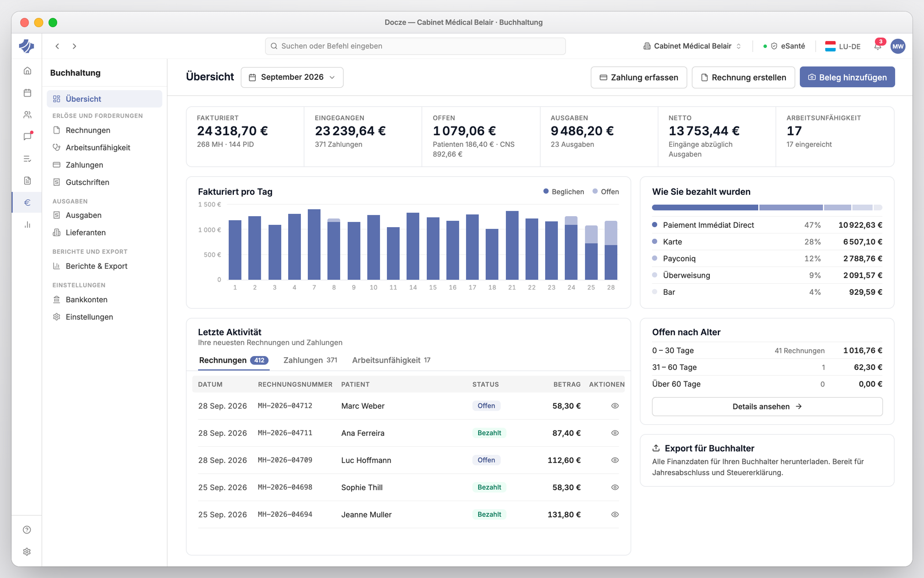The image size is (924, 578).
Task: Open the LU-DE language selector
Action: (x=843, y=46)
